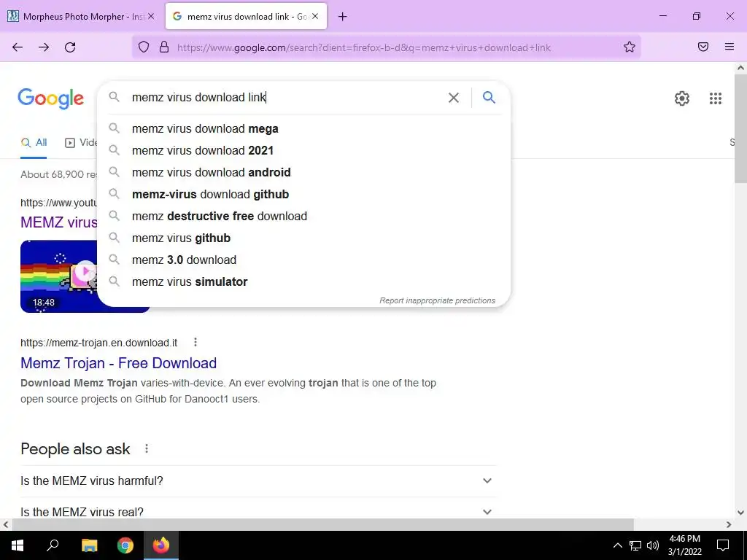Show hidden system tray icons
The image size is (747, 560).
[x=617, y=545]
